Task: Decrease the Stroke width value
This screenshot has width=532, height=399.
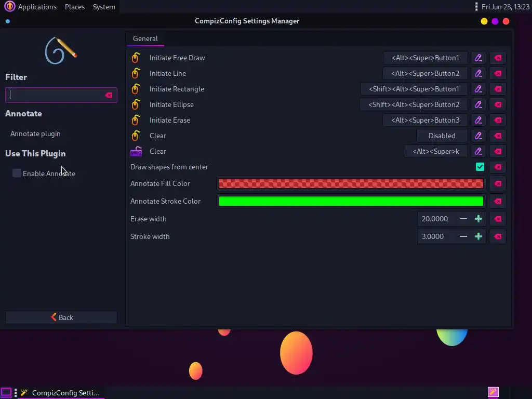Action: pyautogui.click(x=463, y=236)
